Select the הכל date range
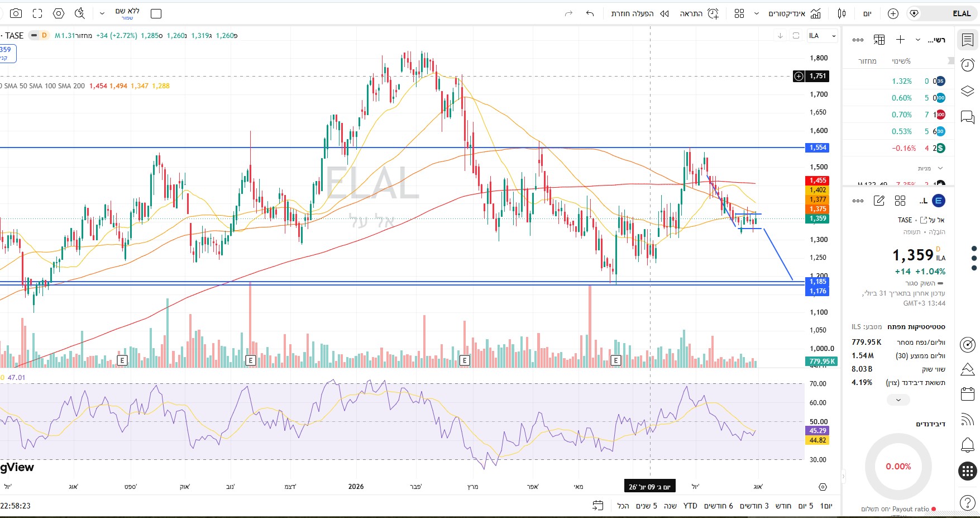980x518 pixels. (623, 506)
